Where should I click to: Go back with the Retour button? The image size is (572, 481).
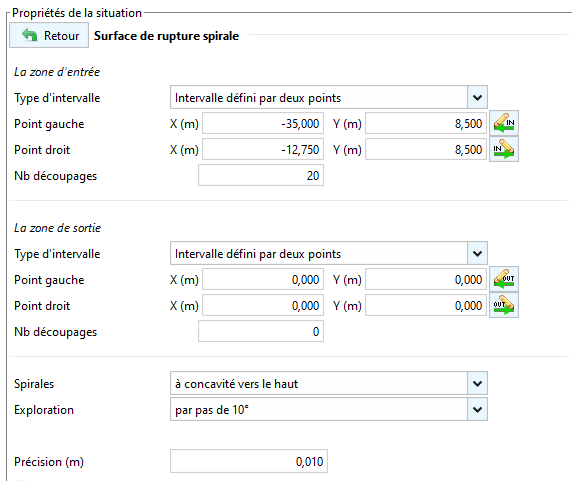49,35
